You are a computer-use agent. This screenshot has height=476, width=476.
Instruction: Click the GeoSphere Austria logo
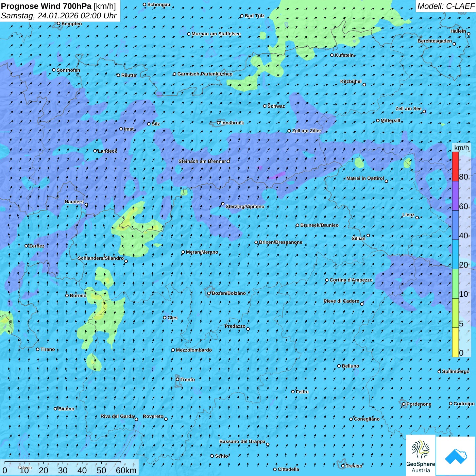click(x=421, y=455)
